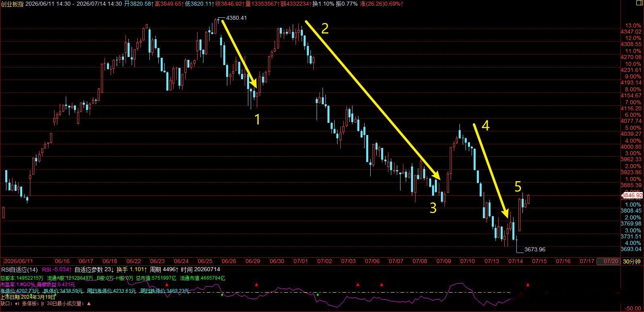This screenshot has height=312, width=644.
Task: Click the 换手 1.101 value
Action: (x=132, y=270)
